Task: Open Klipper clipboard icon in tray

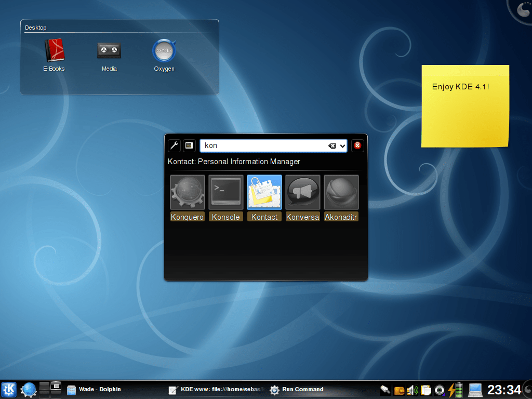Action: (426, 390)
